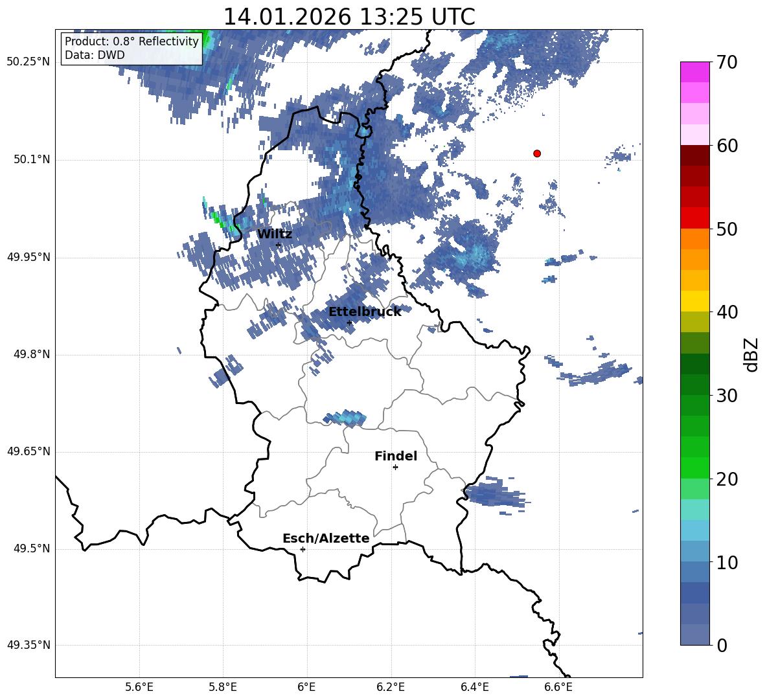Image resolution: width=767 pixels, height=700 pixels.
Task: Click the Findel station label
Action: point(396,456)
